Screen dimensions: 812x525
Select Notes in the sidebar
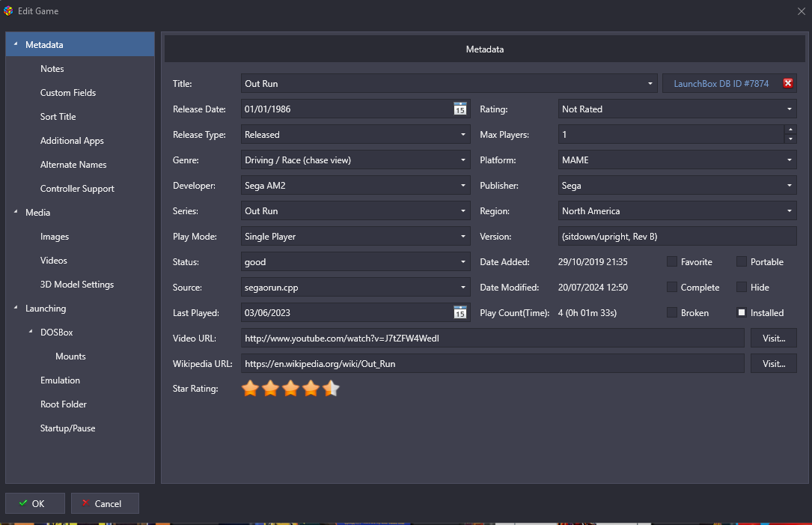[x=52, y=69]
